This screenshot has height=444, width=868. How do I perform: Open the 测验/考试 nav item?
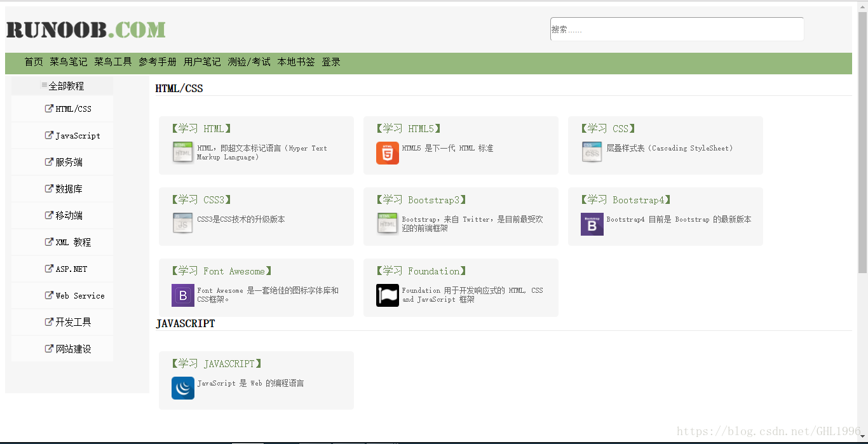point(249,62)
